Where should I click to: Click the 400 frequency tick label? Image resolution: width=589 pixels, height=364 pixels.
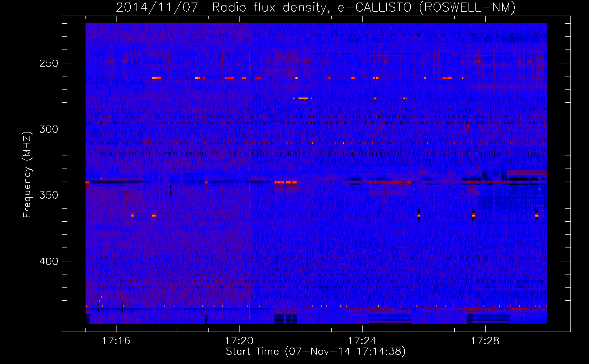point(49,261)
